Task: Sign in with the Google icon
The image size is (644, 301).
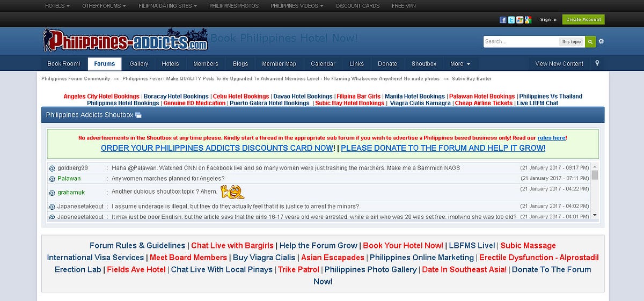Action: (528, 20)
